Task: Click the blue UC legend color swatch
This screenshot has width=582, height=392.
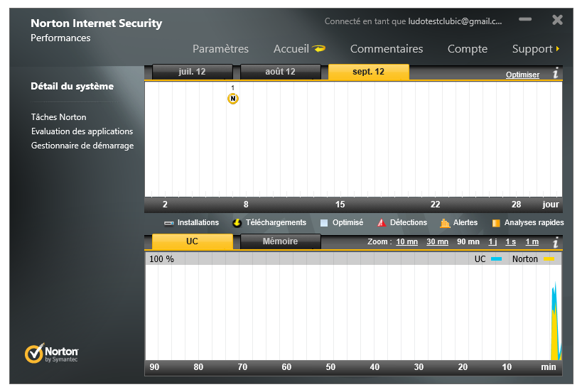Action: coord(496,259)
